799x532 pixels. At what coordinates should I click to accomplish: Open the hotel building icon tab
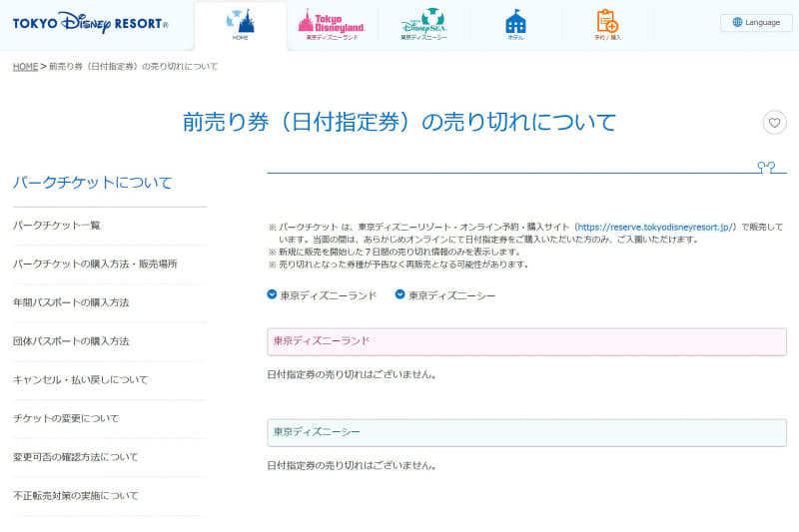[515, 24]
